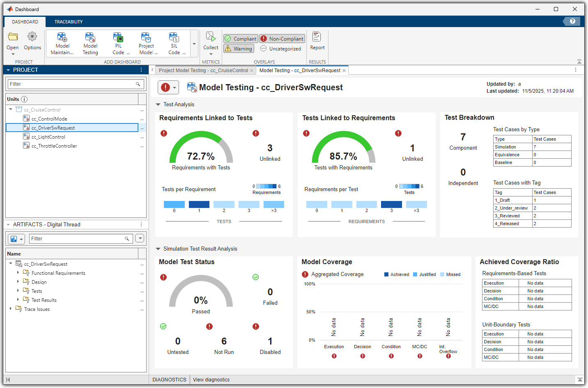Select the Model Testing dashboard icon
The height and width of the screenshot is (388, 588).
[90, 42]
